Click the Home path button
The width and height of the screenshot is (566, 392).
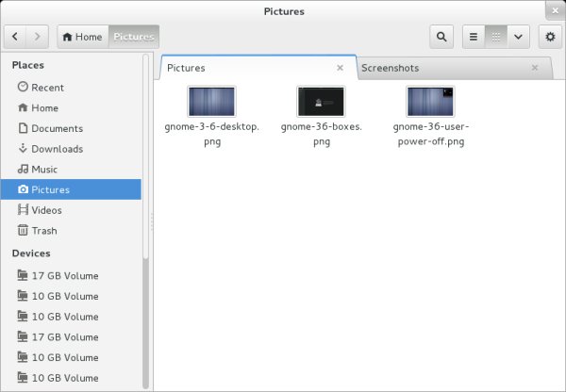[82, 37]
